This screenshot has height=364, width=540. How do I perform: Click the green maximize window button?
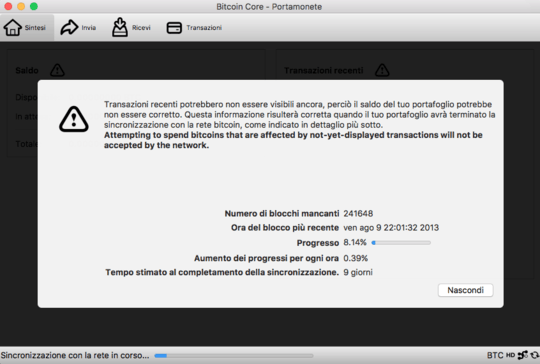click(x=34, y=6)
